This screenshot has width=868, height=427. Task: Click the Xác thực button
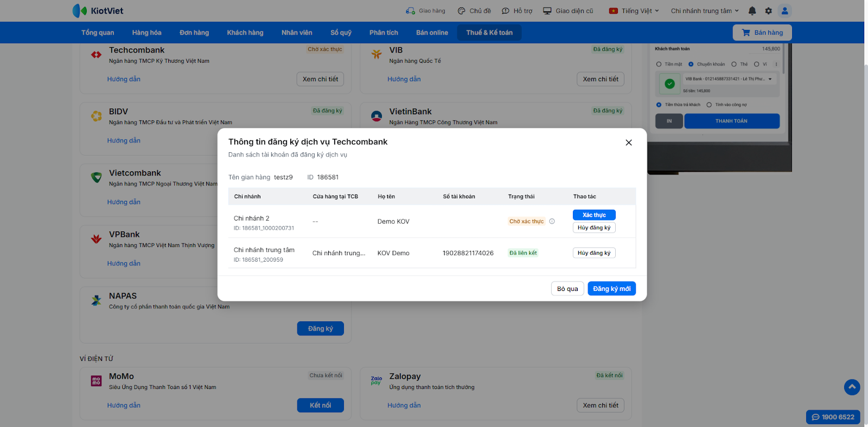[x=594, y=215]
